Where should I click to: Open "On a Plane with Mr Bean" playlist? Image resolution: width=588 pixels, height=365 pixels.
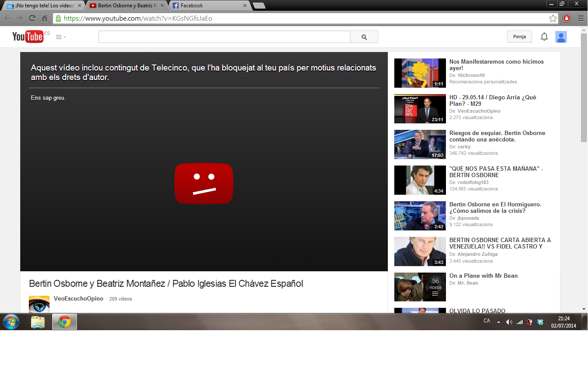[483, 276]
